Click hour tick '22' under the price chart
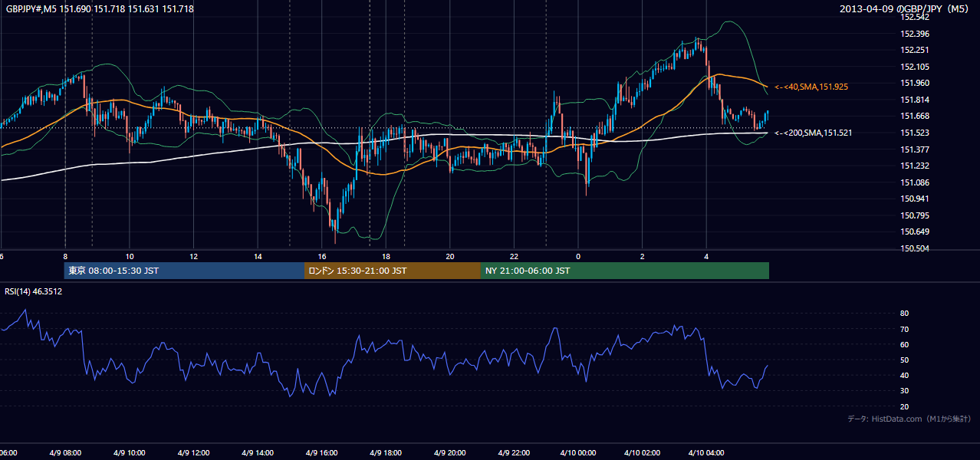980x460 pixels. point(515,256)
